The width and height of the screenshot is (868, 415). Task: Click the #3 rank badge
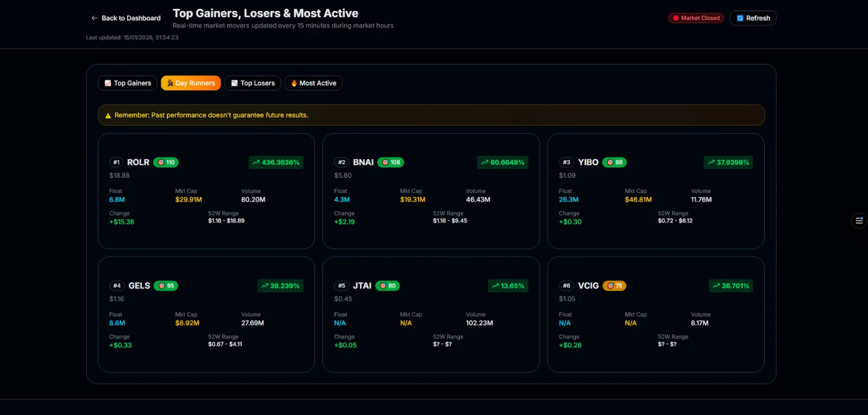[x=566, y=162]
